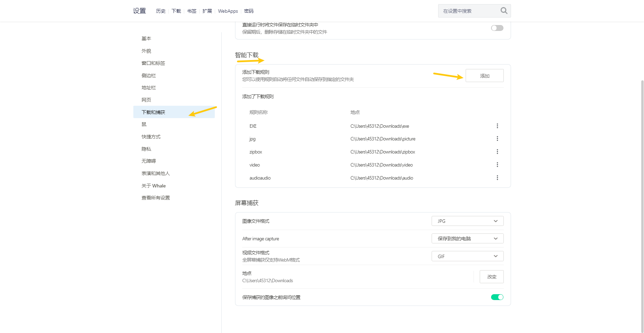Go to the 密码 tab
The image size is (644, 333).
(x=249, y=11)
